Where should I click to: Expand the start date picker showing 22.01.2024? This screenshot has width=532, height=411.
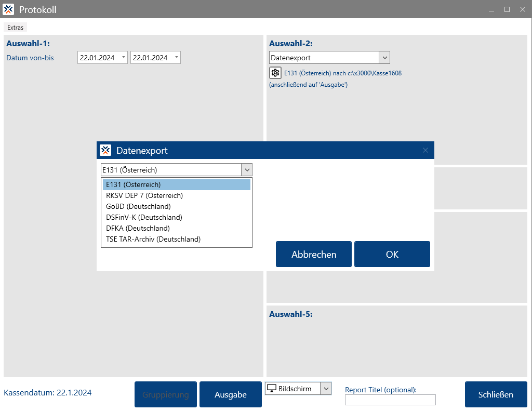click(x=123, y=57)
